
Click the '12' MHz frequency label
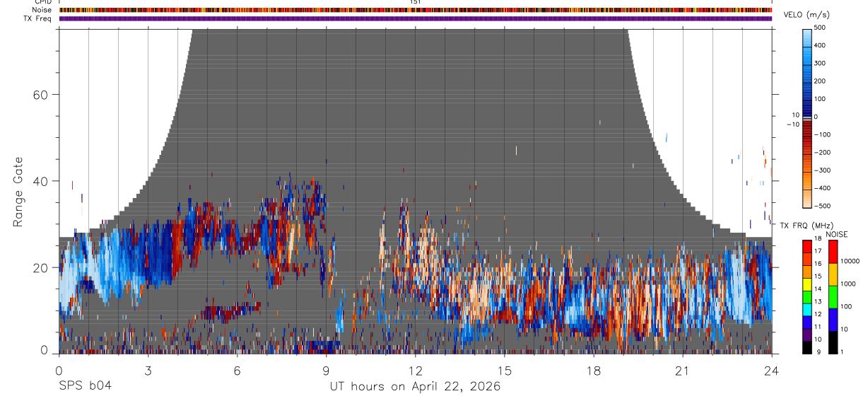coord(819,314)
